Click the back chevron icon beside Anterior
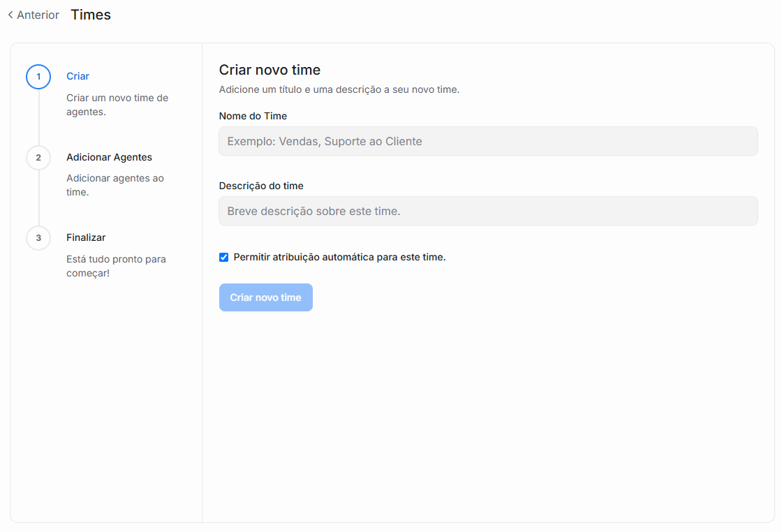This screenshot has width=782, height=532. (x=10, y=15)
